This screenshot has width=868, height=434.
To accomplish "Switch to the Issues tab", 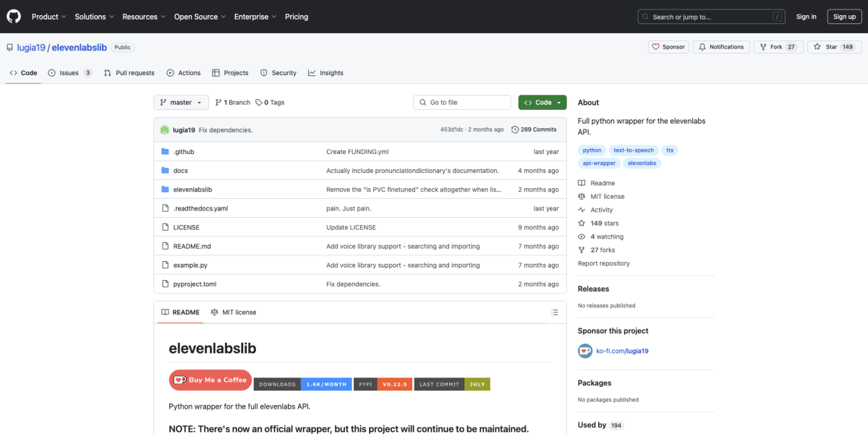I will [x=69, y=73].
